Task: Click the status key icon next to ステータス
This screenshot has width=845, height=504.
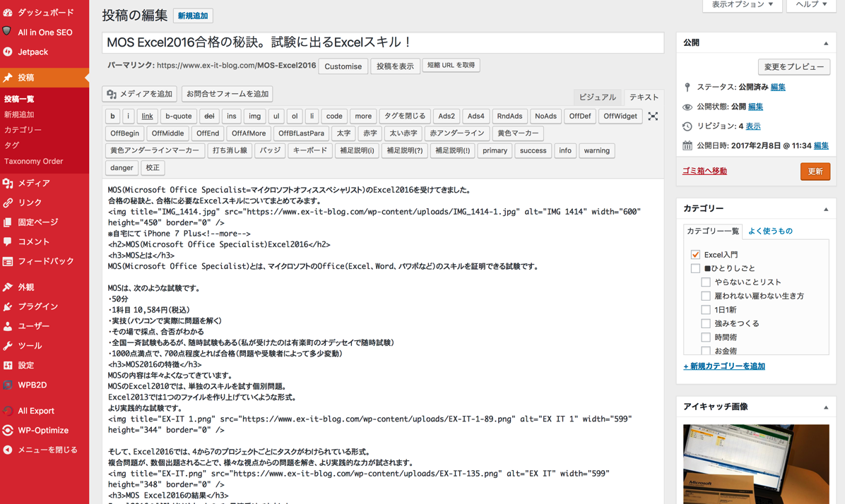Action: click(x=687, y=87)
